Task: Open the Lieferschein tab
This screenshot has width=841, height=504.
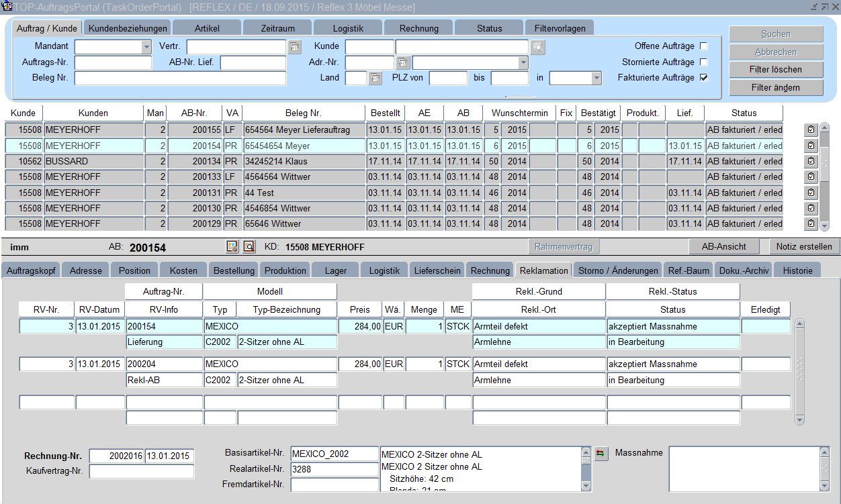Action: coord(437,270)
